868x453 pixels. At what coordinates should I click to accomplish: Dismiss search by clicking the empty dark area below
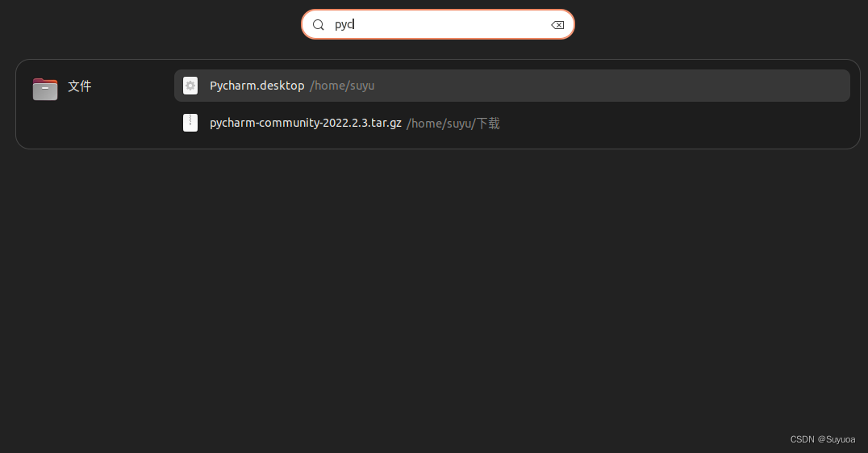point(434,288)
